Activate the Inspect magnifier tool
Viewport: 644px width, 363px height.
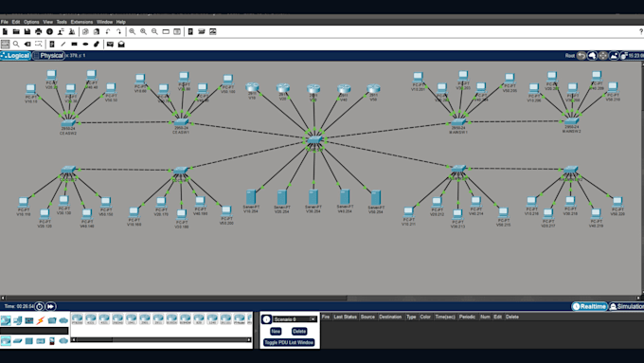point(16,44)
